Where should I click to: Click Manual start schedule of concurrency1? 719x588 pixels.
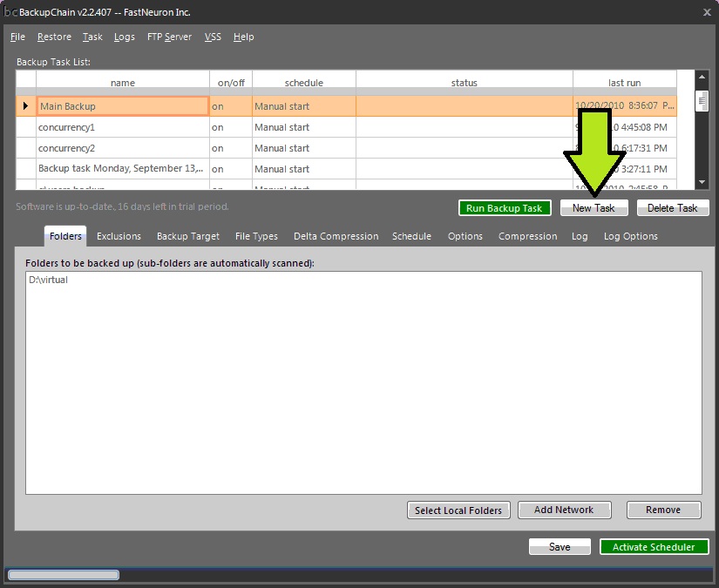(x=303, y=127)
